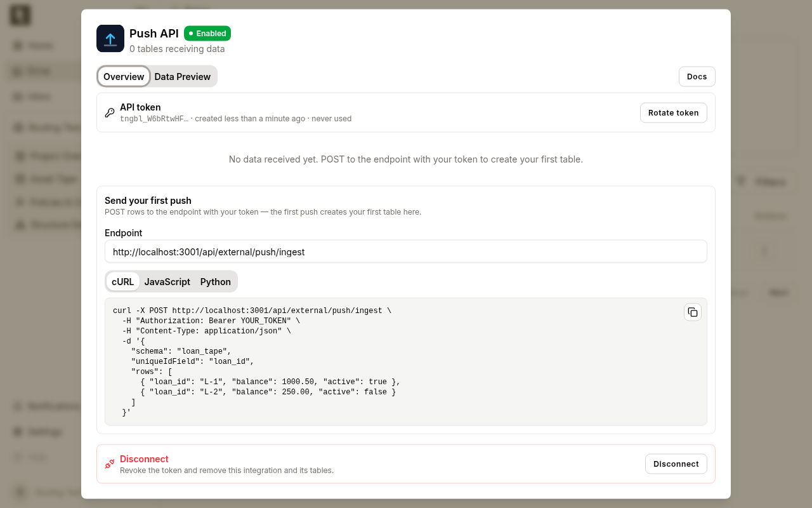Focus the Endpoint URL field
This screenshot has height=508, width=812.
406,252
